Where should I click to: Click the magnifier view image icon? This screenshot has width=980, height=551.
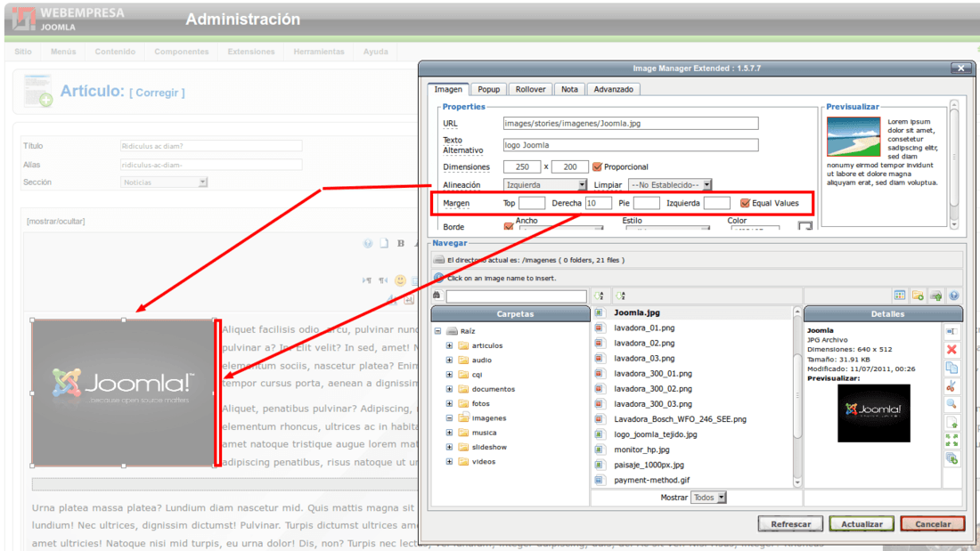[951, 404]
